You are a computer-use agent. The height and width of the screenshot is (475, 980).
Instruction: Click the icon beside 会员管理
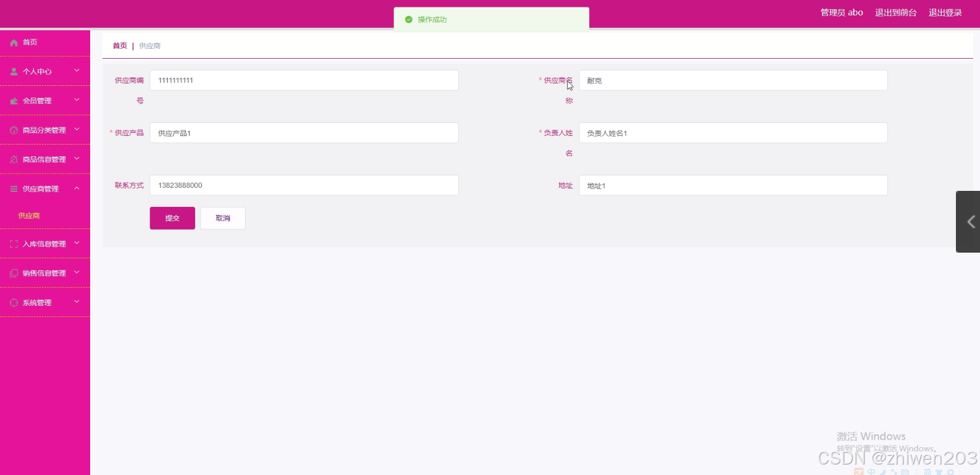14,101
